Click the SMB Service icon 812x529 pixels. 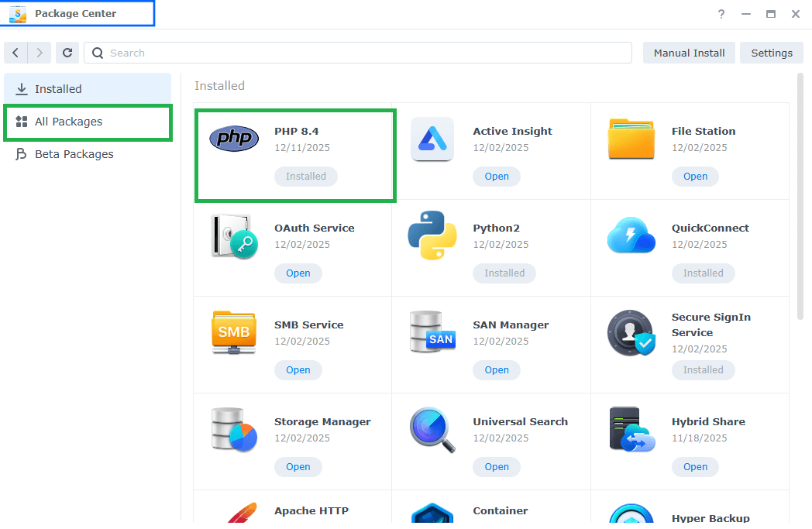(233, 332)
